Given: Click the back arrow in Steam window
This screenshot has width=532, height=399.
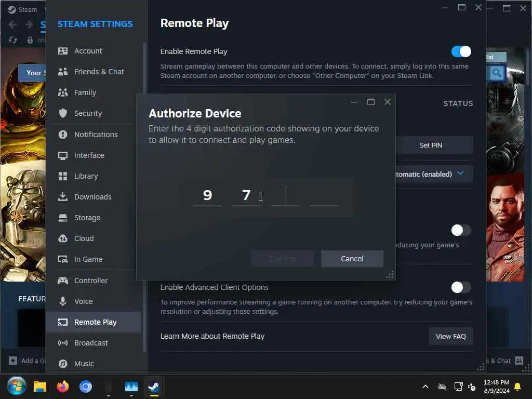Looking at the screenshot, I should pos(13,24).
